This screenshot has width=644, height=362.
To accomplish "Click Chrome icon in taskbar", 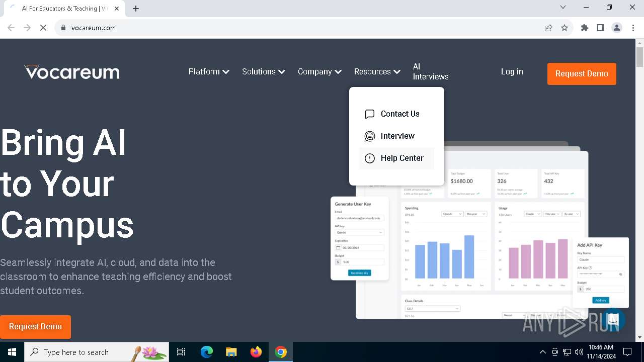I will point(281,352).
